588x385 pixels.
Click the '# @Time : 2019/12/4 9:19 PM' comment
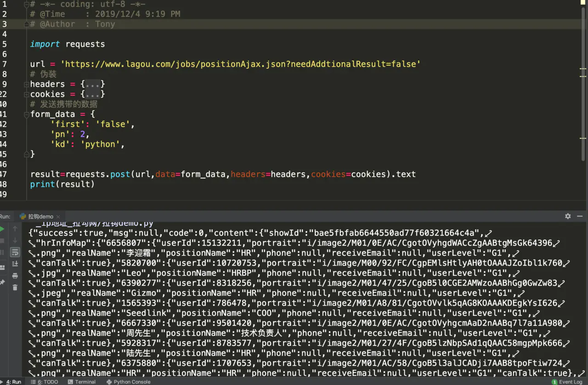coord(105,14)
